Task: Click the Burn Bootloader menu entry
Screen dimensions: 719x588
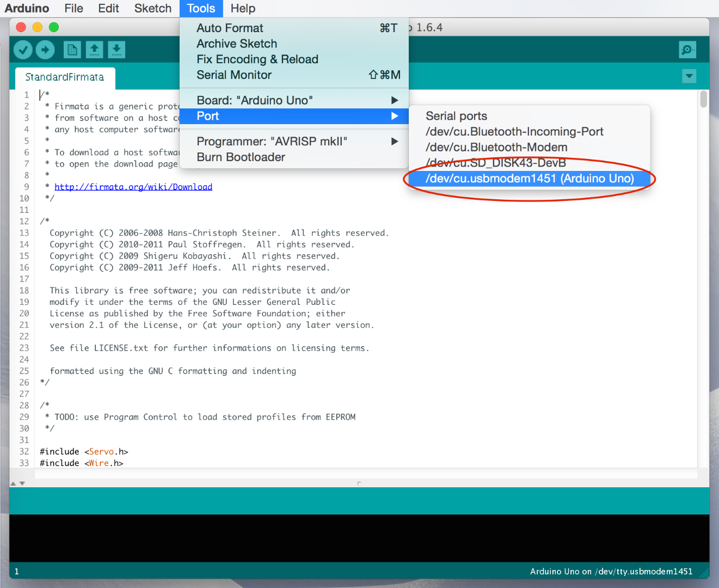Action: click(241, 157)
